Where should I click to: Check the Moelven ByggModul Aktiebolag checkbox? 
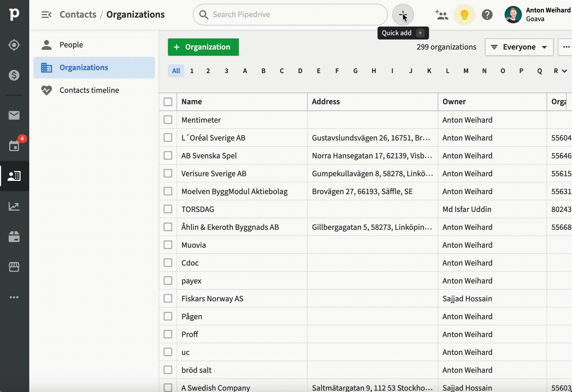(x=168, y=191)
